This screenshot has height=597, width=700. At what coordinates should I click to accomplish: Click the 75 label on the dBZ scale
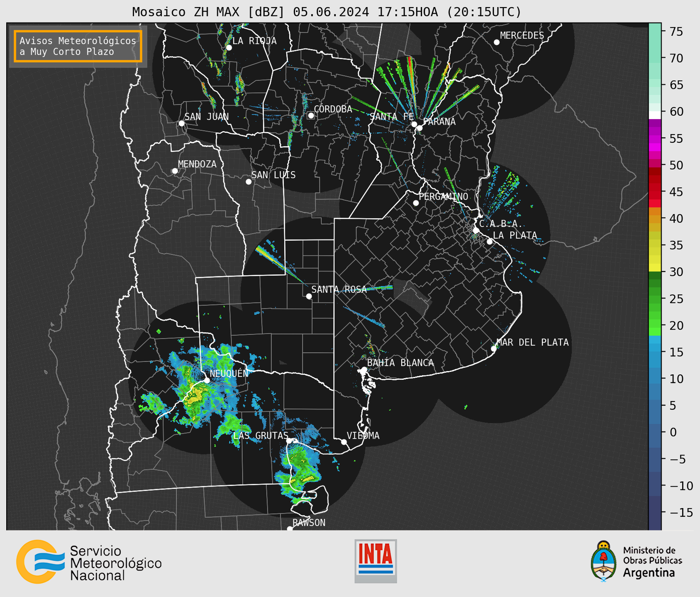[676, 32]
